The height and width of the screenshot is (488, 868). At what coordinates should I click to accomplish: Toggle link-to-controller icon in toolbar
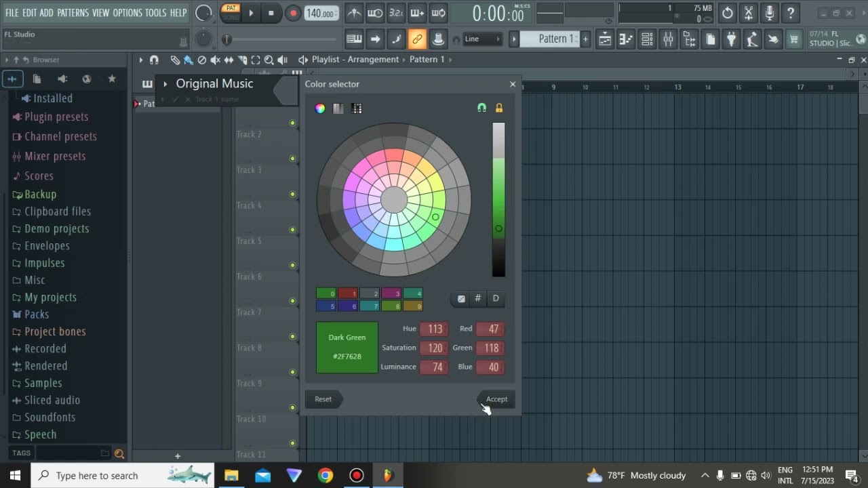417,39
